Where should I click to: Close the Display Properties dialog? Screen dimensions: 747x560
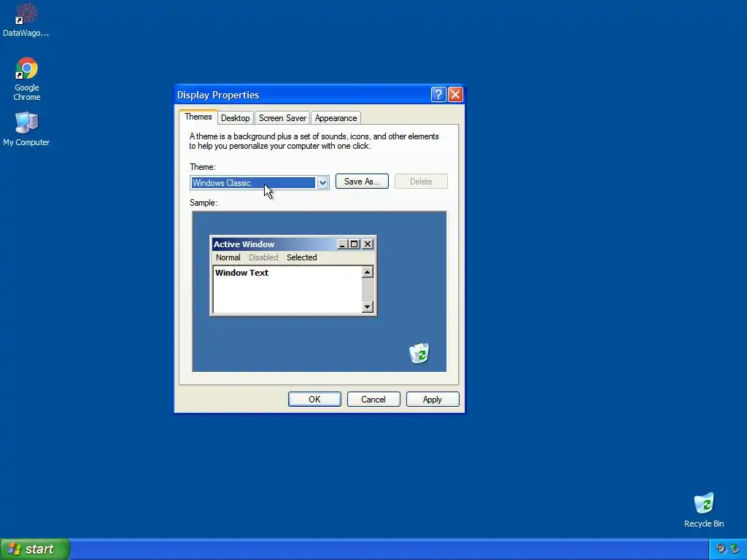[x=455, y=94]
